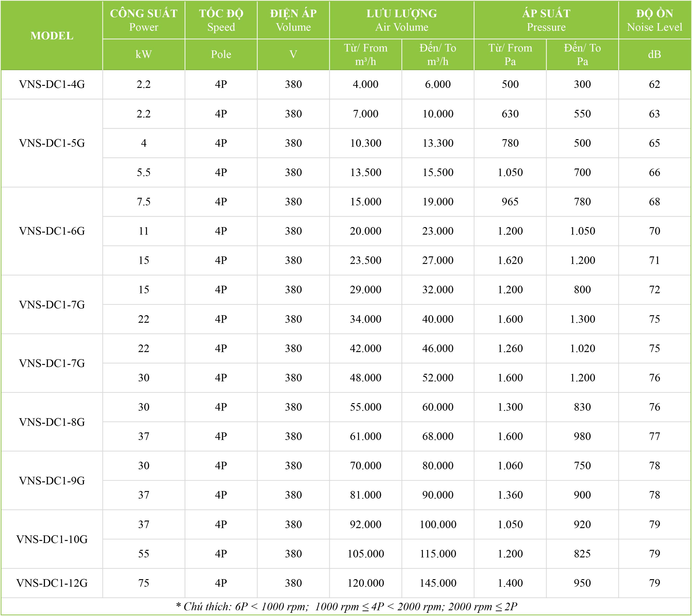Select model cell VNS-DC1-4G
The image size is (692, 616).
[x=52, y=84]
